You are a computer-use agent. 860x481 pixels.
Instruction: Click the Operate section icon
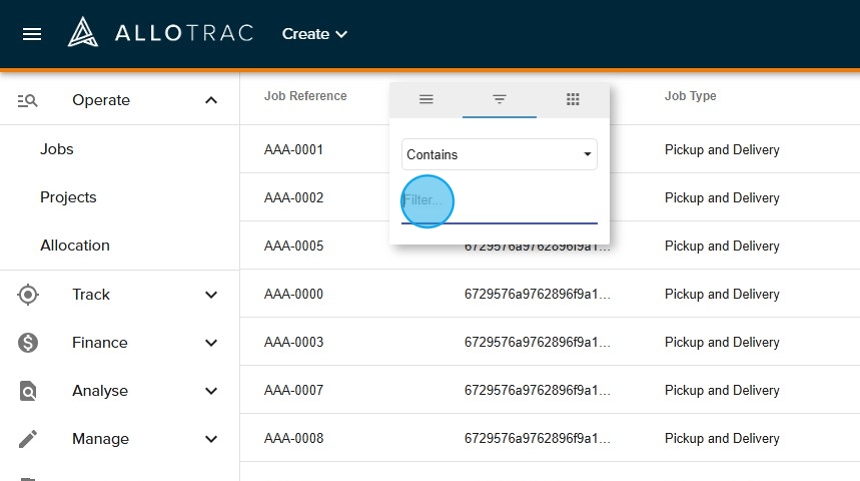[27, 100]
